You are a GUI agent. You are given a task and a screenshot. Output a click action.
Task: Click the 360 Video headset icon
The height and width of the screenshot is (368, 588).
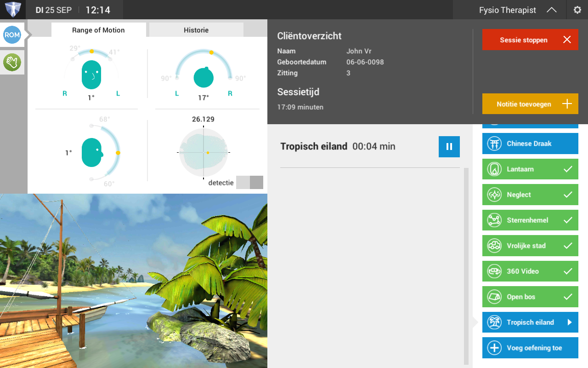[494, 271]
